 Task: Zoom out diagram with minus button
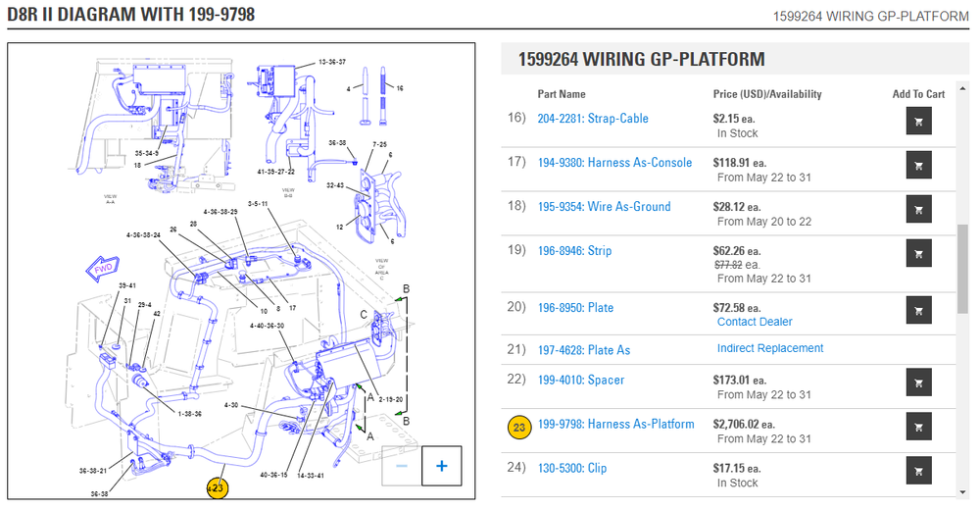pos(401,466)
